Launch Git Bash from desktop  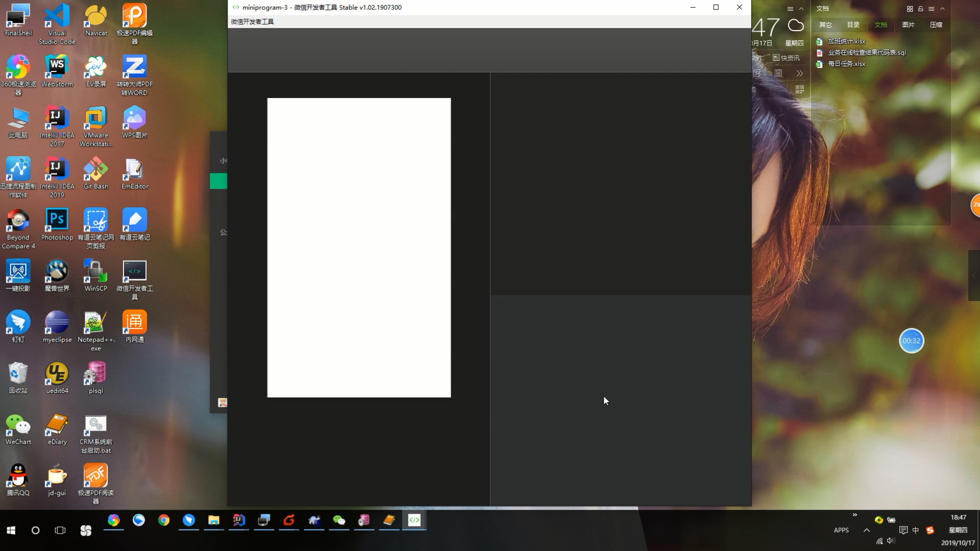pyautogui.click(x=95, y=169)
